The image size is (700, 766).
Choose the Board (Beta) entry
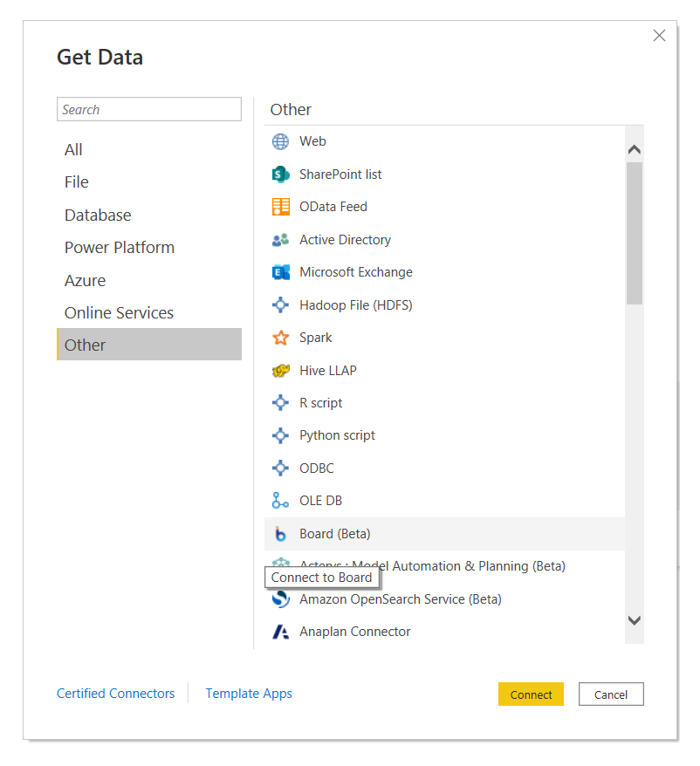click(444, 534)
